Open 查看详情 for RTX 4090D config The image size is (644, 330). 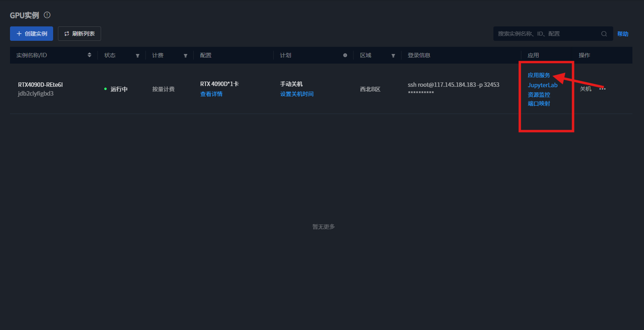211,94
